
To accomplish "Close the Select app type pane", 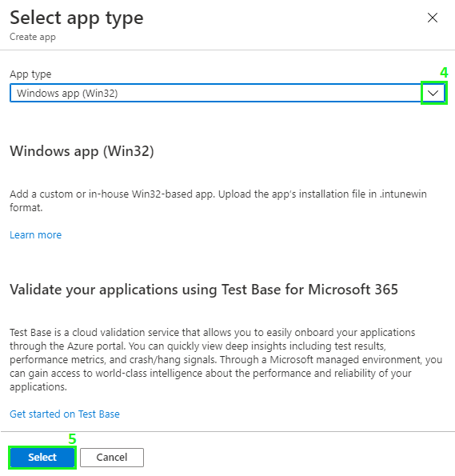I will coord(433,18).
